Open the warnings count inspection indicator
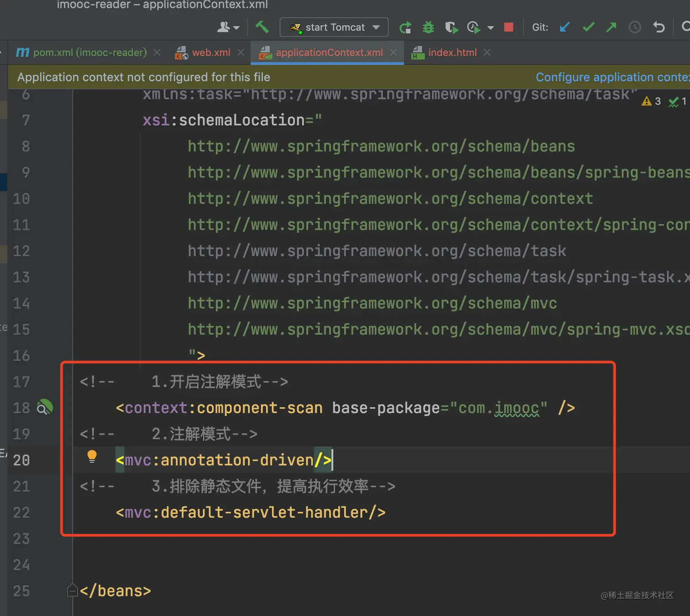Screen dimensions: 690x616 pyautogui.click(x=651, y=101)
